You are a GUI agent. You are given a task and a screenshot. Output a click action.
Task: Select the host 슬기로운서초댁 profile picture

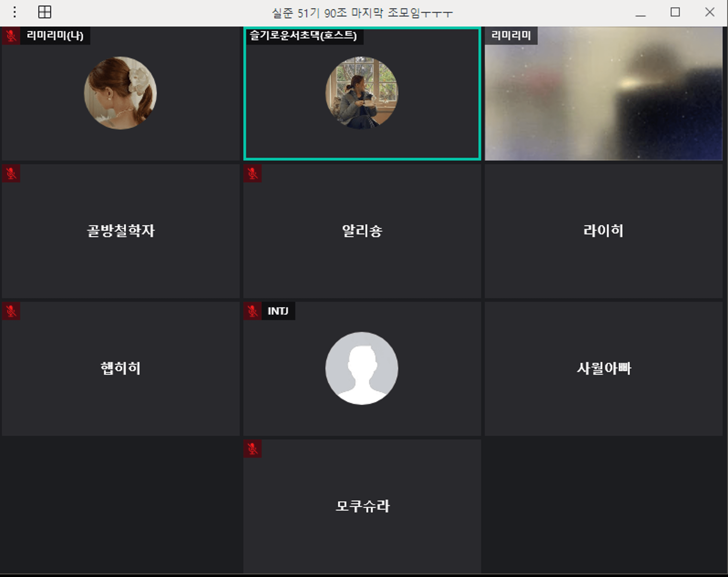pyautogui.click(x=362, y=93)
